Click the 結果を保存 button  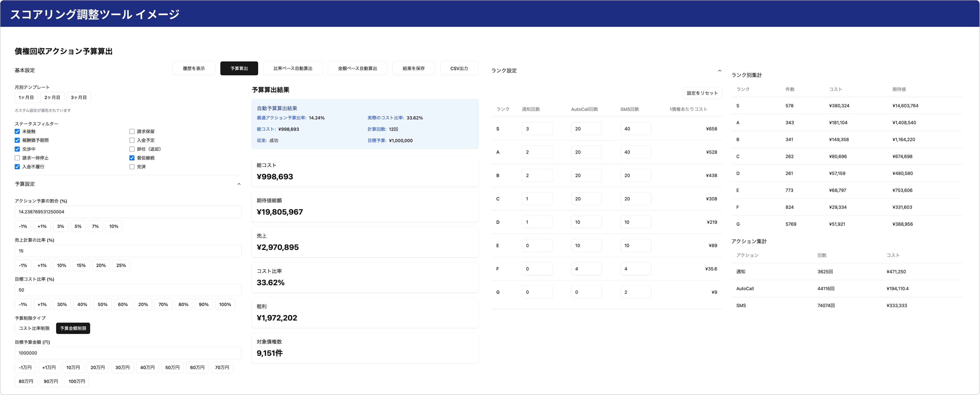(413, 69)
